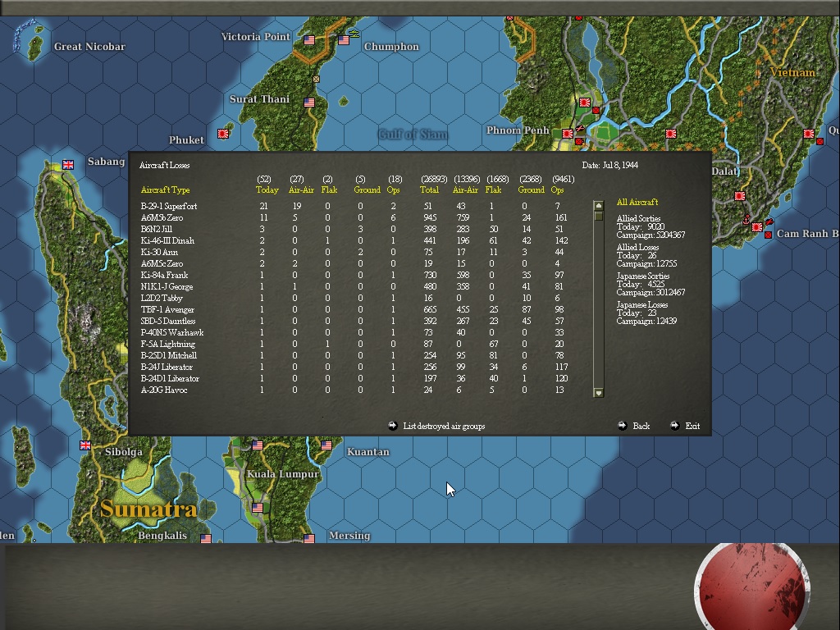840x630 pixels.
Task: Click the Sumatra map label
Action: [148, 509]
